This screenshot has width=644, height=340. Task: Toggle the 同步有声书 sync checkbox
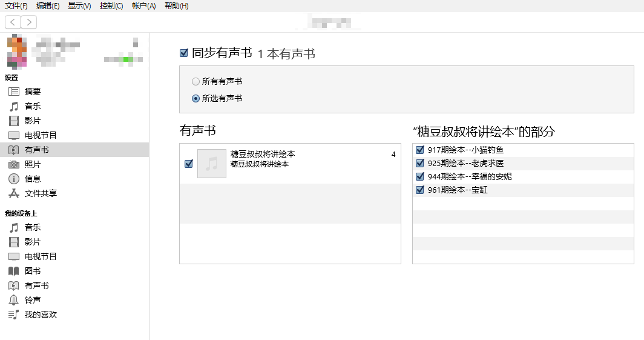[184, 53]
